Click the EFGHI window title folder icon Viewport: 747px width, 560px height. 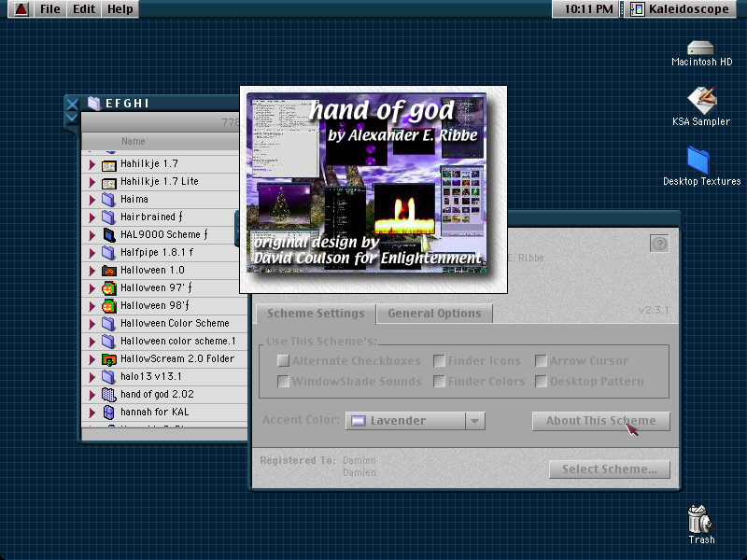click(94, 104)
